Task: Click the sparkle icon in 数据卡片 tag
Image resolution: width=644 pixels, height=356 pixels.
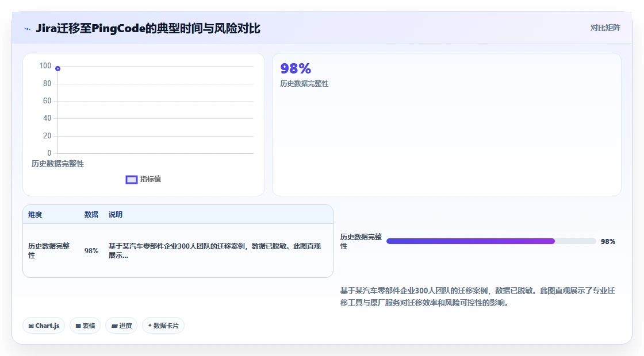Action: click(x=150, y=325)
